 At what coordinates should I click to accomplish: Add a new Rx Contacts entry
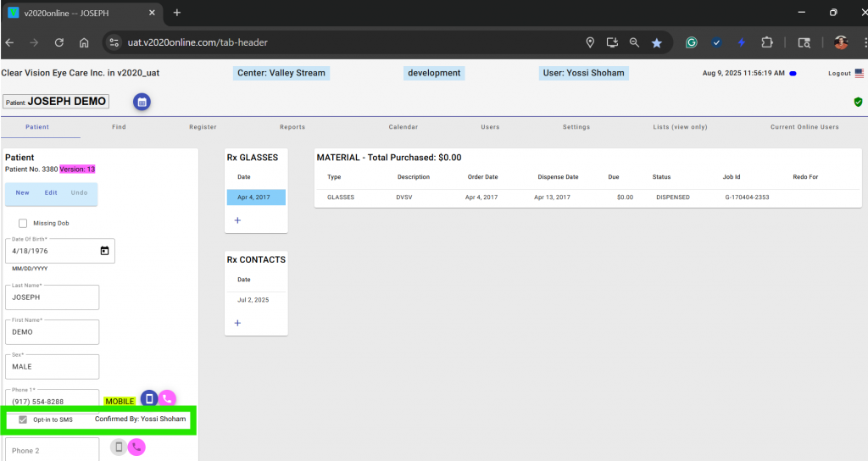click(237, 323)
